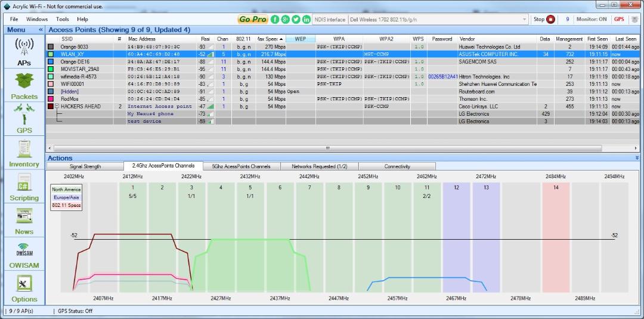Click the Acrylic Wi-Fi title bar icon
The width and height of the screenshot is (644, 319).
6,6
